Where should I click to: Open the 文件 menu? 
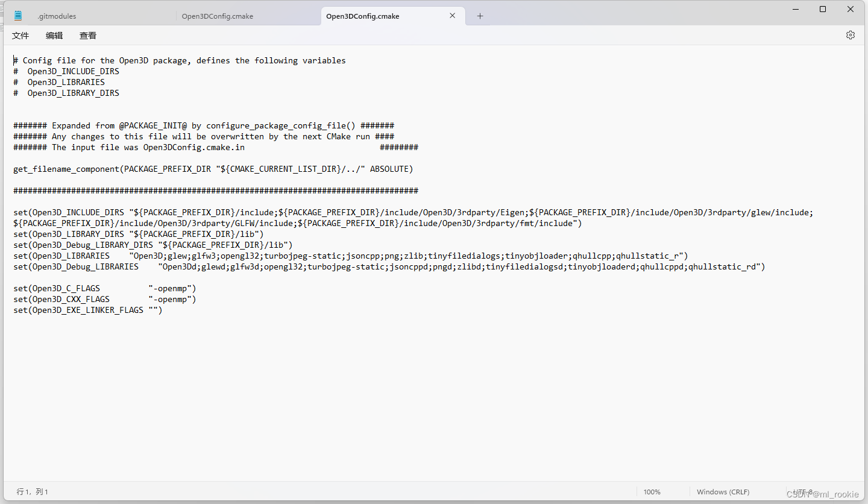tap(20, 36)
